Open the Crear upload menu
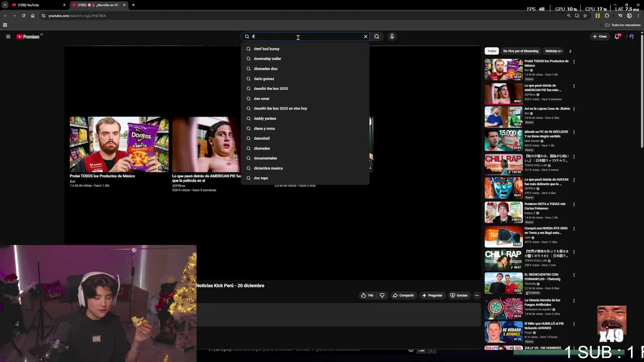 (600, 37)
